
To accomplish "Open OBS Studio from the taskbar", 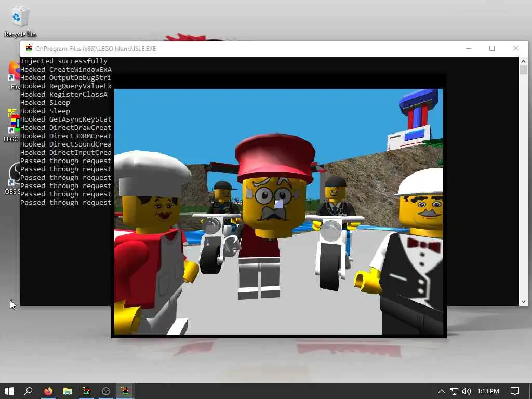I will click(106, 391).
